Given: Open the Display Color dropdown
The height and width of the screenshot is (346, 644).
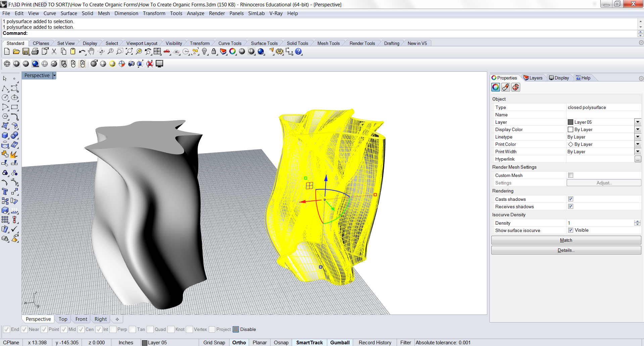Looking at the screenshot, I should click(638, 129).
